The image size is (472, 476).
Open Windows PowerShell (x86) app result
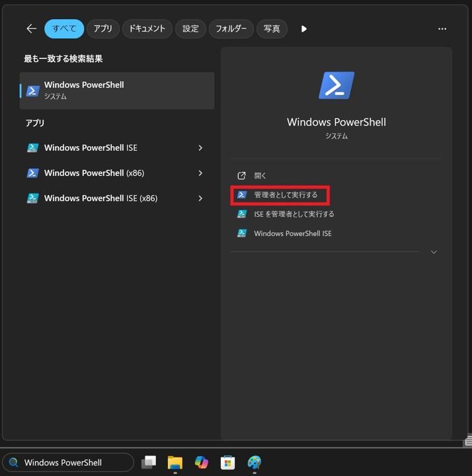click(117, 173)
